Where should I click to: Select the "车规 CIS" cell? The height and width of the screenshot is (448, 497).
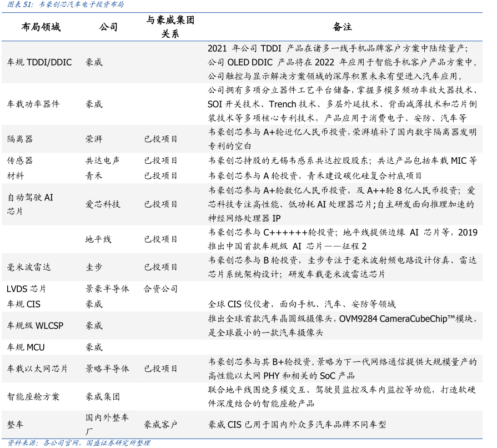point(24,304)
